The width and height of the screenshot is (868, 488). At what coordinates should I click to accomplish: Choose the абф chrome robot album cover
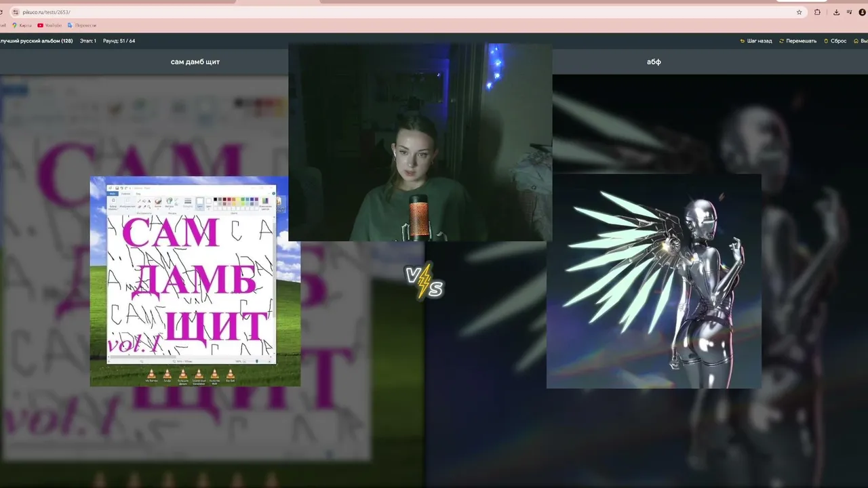pos(654,281)
